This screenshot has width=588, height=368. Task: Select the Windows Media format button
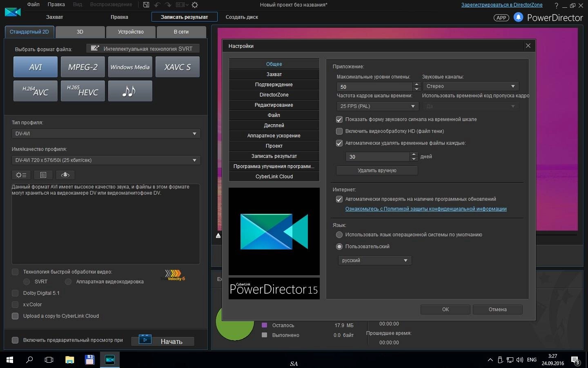[x=130, y=67]
